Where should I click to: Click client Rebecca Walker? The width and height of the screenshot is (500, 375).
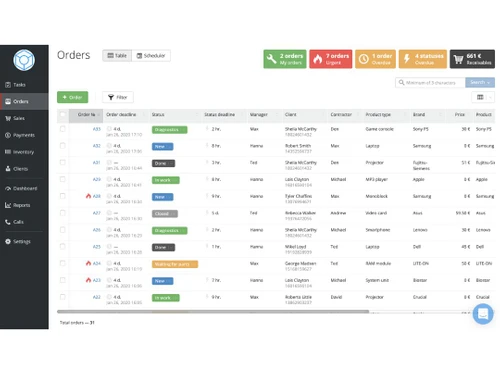point(300,213)
